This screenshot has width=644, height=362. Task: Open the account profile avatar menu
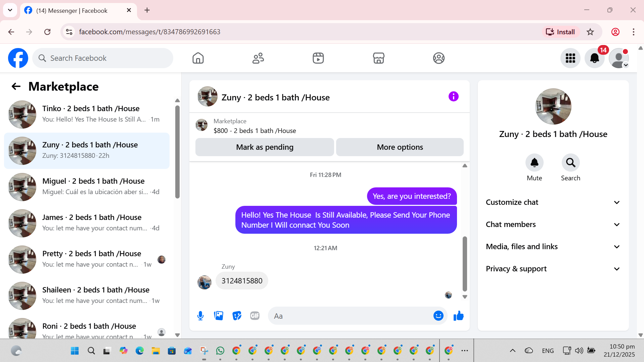click(x=619, y=58)
